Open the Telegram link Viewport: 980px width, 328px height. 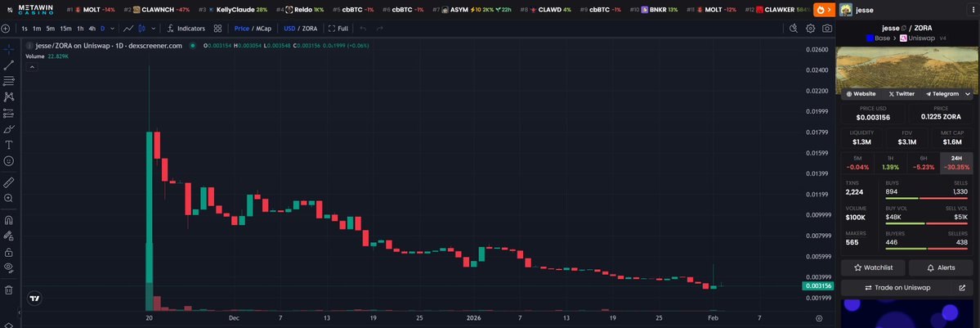point(942,94)
